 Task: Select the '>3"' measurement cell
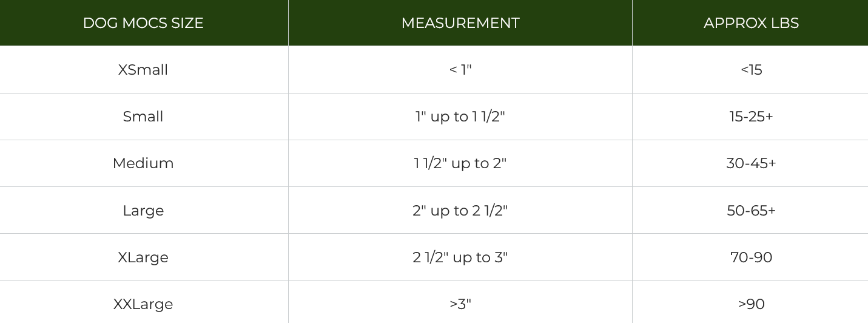(x=460, y=304)
